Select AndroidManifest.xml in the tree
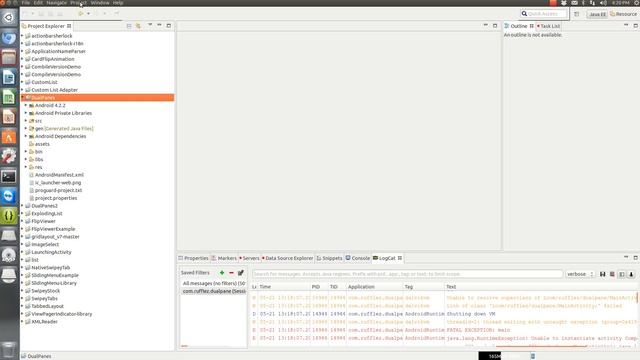 [x=59, y=175]
